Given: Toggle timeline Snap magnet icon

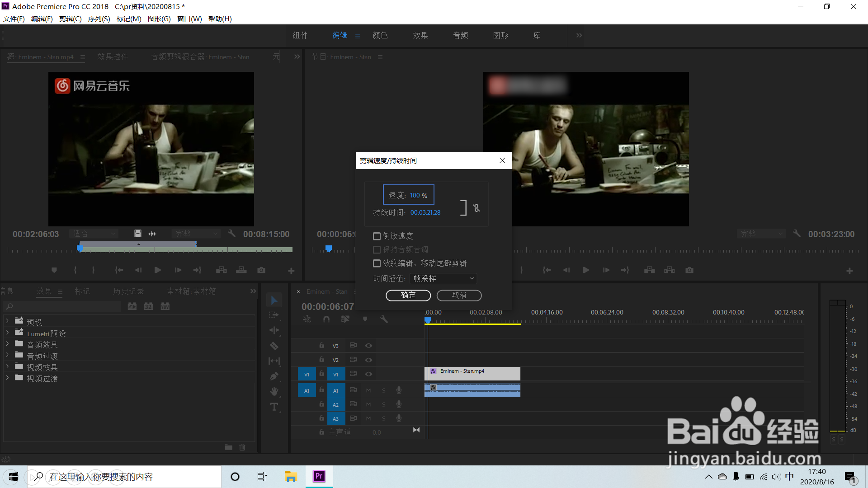Looking at the screenshot, I should click(x=326, y=319).
